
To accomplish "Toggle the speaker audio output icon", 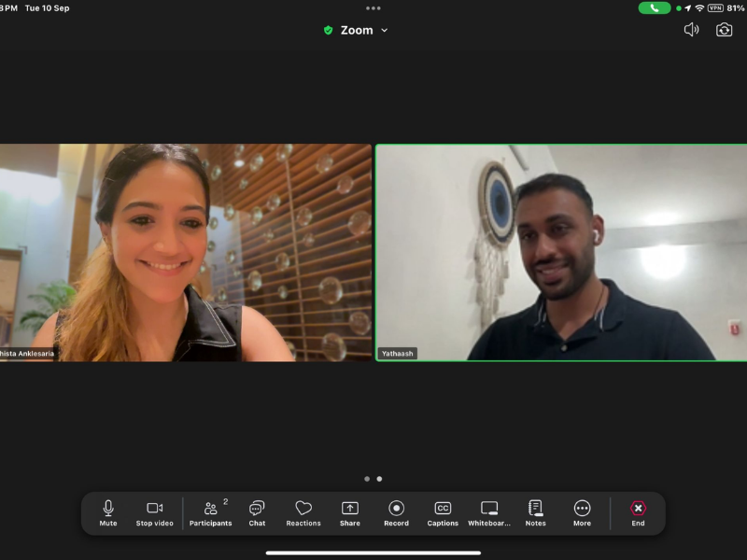I will tap(691, 30).
